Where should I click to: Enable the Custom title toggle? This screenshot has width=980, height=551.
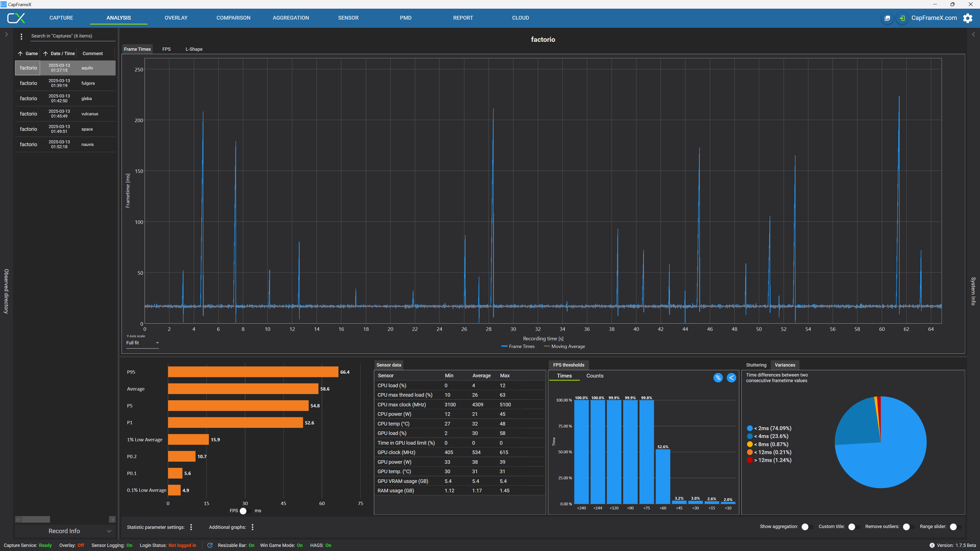(854, 527)
